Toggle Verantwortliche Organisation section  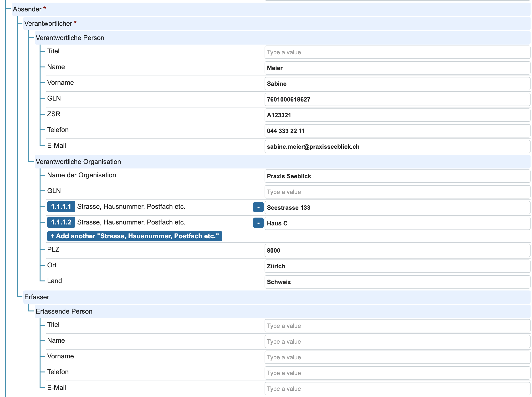pos(78,162)
